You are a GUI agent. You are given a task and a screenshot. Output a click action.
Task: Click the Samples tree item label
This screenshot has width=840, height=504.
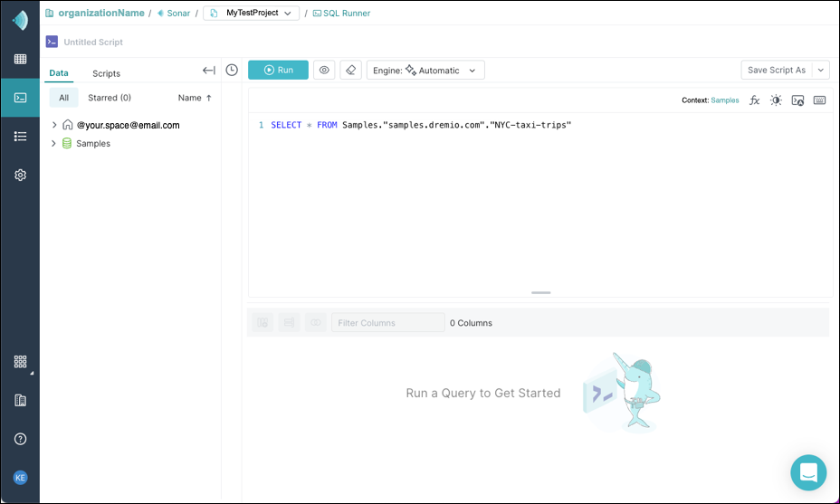click(x=93, y=144)
